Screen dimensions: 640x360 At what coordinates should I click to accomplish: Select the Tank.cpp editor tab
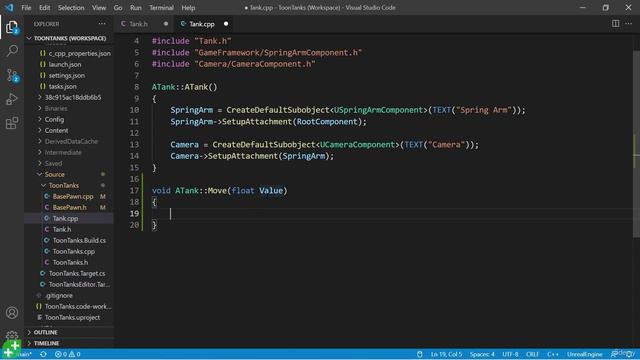coord(204,24)
